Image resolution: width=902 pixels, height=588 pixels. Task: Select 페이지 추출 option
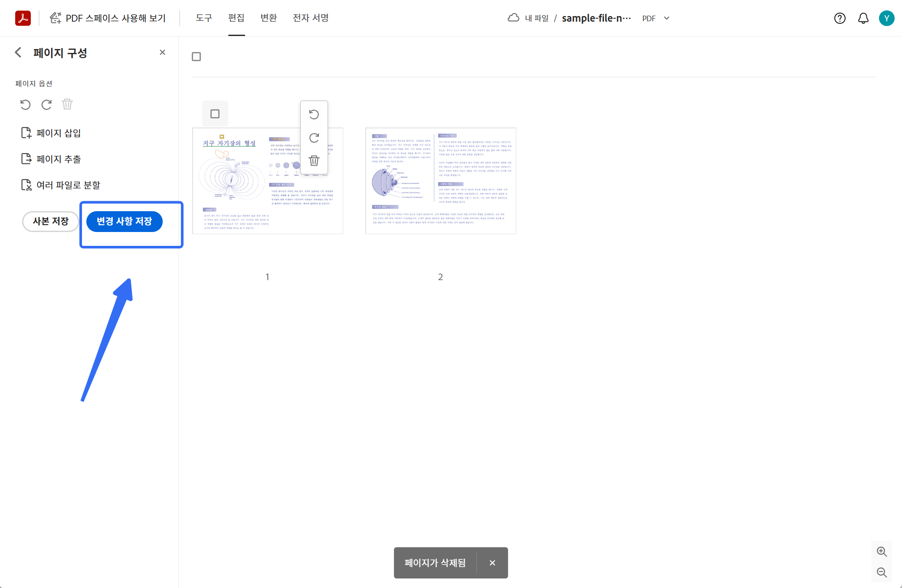[x=51, y=159]
